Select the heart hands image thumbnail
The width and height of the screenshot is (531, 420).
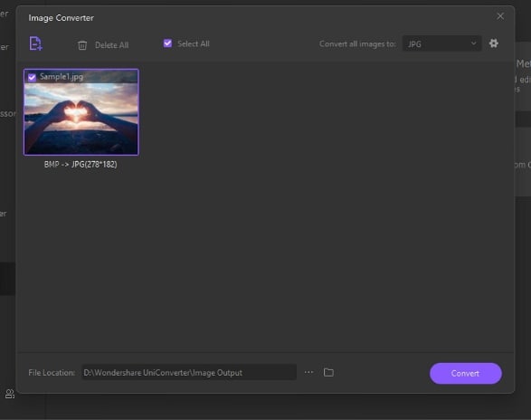[x=81, y=112]
